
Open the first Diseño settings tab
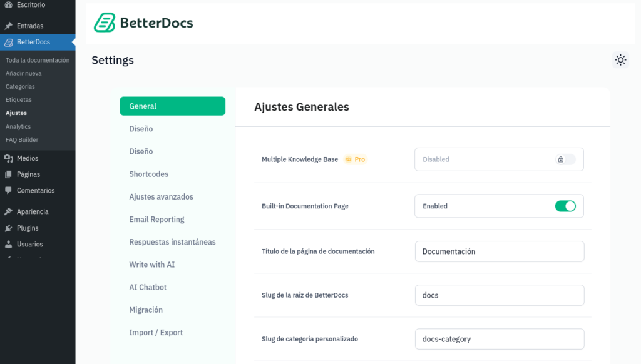pos(141,129)
